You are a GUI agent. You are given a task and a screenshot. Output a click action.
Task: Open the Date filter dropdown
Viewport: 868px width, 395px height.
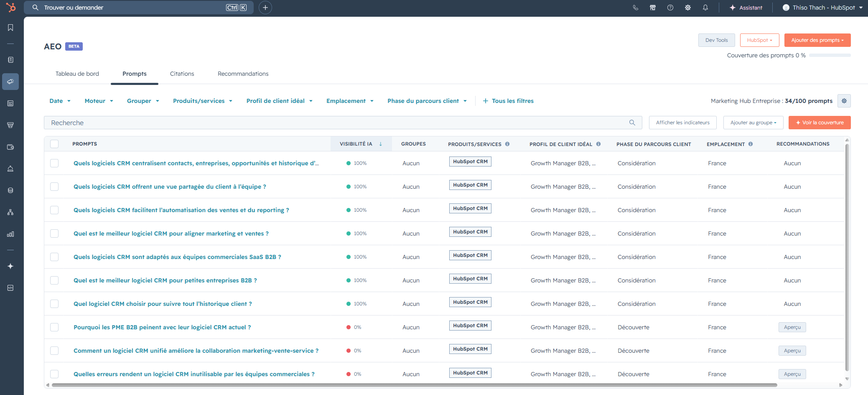click(60, 101)
